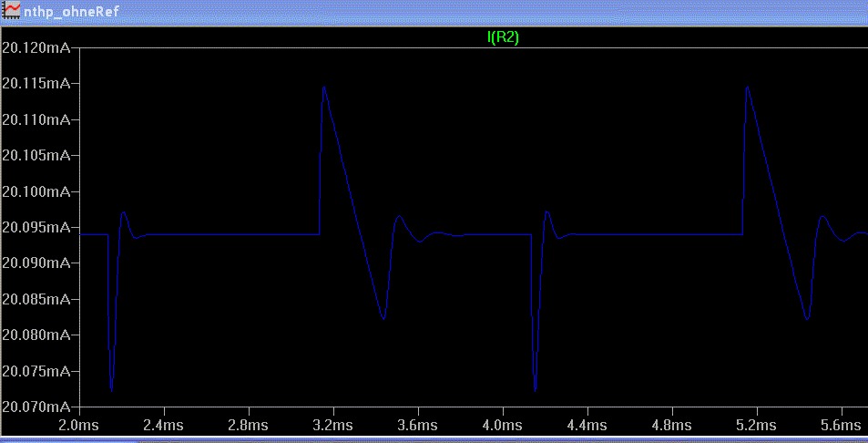Click the 20.070mA axis label
This screenshot has width=868, height=443.
(36, 407)
